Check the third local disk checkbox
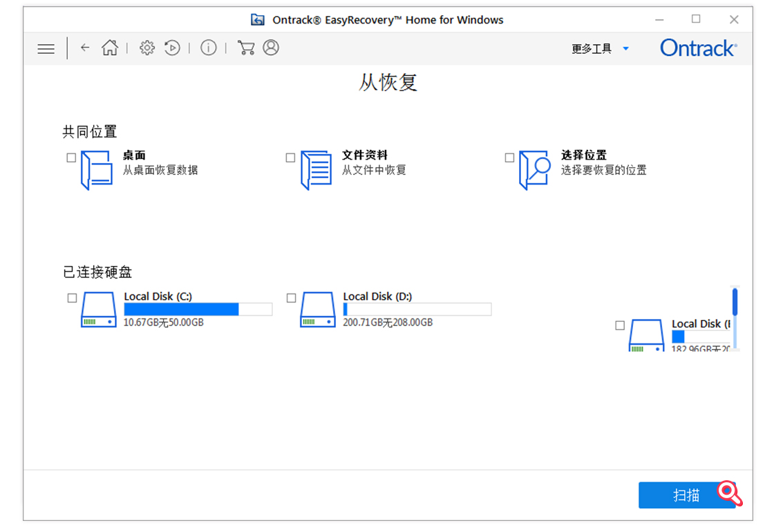The height and width of the screenshot is (532, 774). pos(620,325)
